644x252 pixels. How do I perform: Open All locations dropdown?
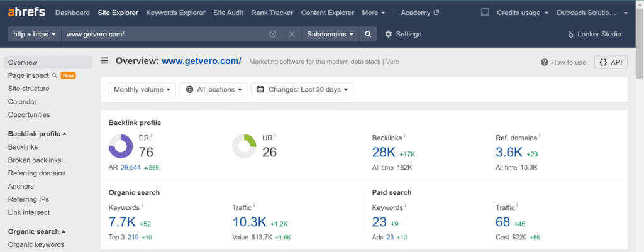click(213, 89)
